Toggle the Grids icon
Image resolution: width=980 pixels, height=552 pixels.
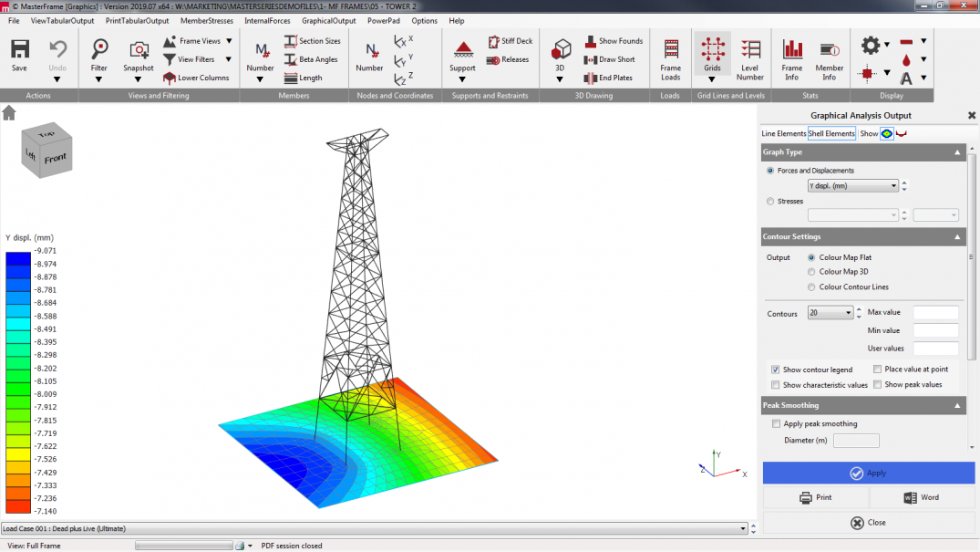click(713, 50)
